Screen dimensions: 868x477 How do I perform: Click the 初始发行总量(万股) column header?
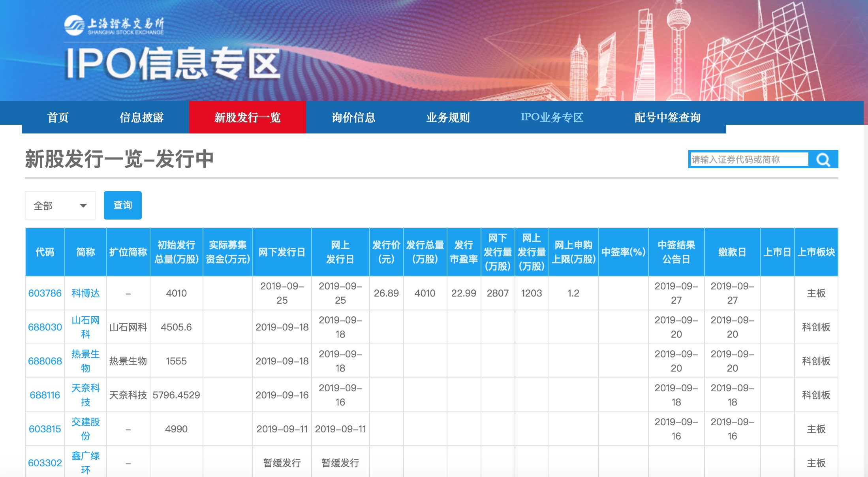176,252
